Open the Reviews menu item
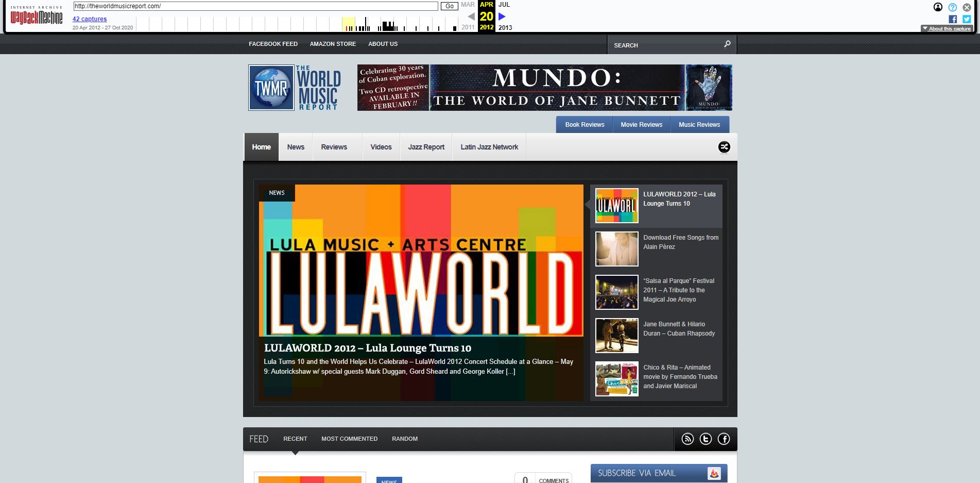980x483 pixels. point(334,147)
